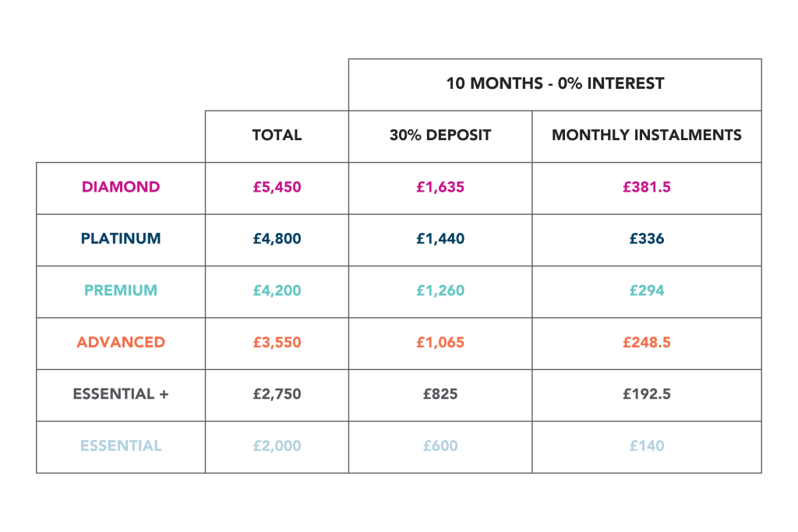Select the Platinum deposit £1,440
Image resolution: width=798 pixels, height=532 pixels.
[x=440, y=238]
